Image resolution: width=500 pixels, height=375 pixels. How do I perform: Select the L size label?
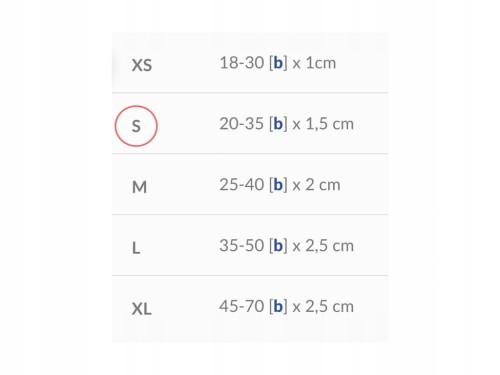[x=136, y=248]
